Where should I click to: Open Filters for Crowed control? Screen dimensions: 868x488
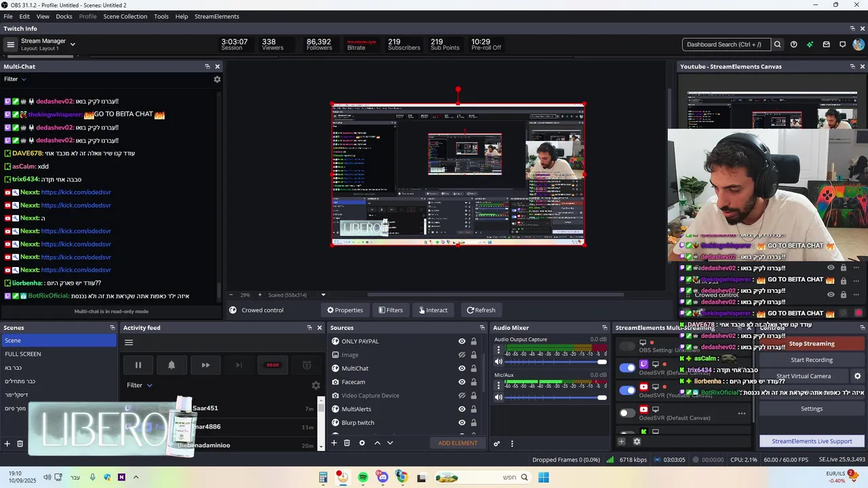tap(391, 310)
